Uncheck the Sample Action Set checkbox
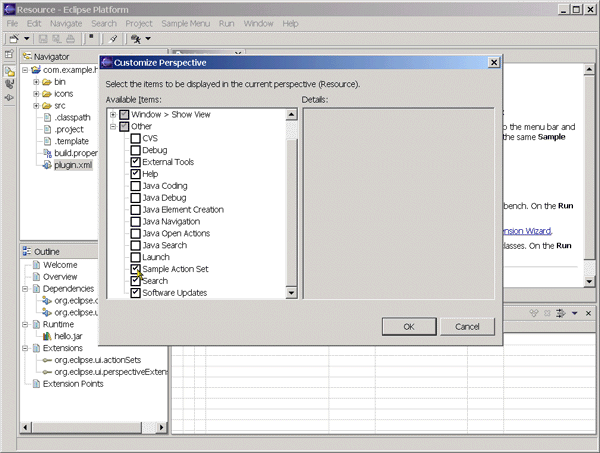Viewport: 600px width, 453px height. (x=135, y=269)
